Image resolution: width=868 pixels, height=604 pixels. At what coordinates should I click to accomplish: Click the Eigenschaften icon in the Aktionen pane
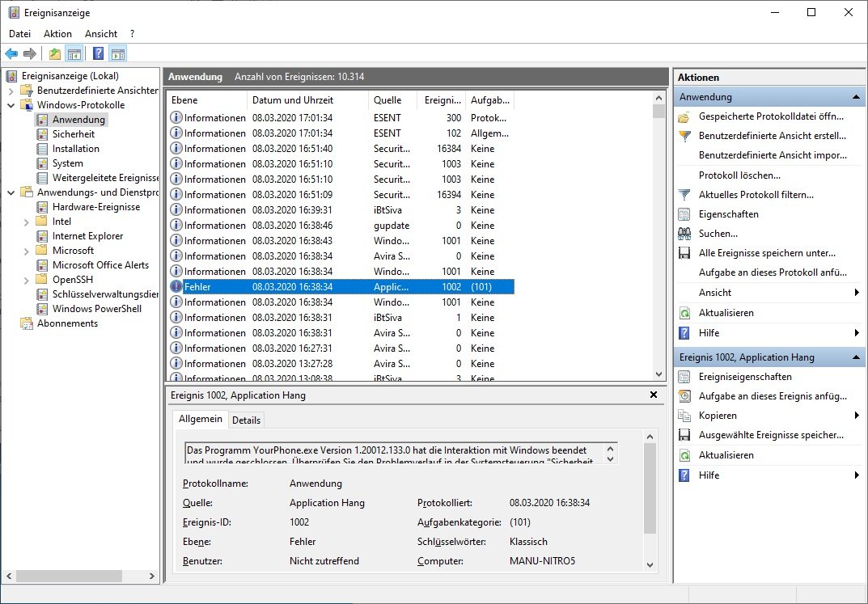[x=684, y=214]
